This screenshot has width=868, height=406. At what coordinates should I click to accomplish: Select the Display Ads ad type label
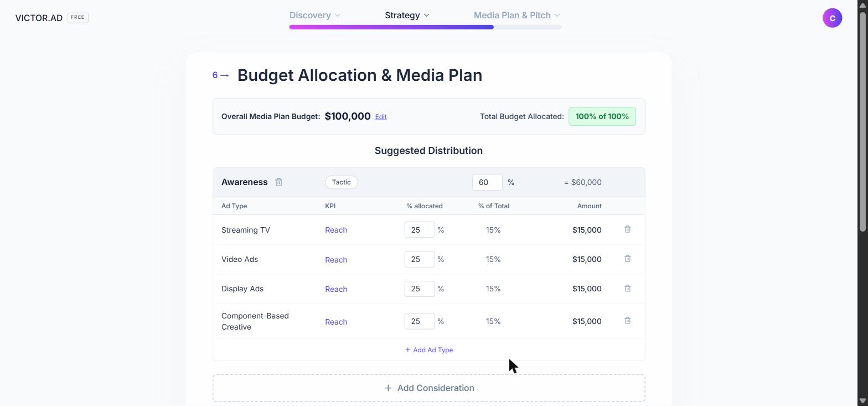242,289
